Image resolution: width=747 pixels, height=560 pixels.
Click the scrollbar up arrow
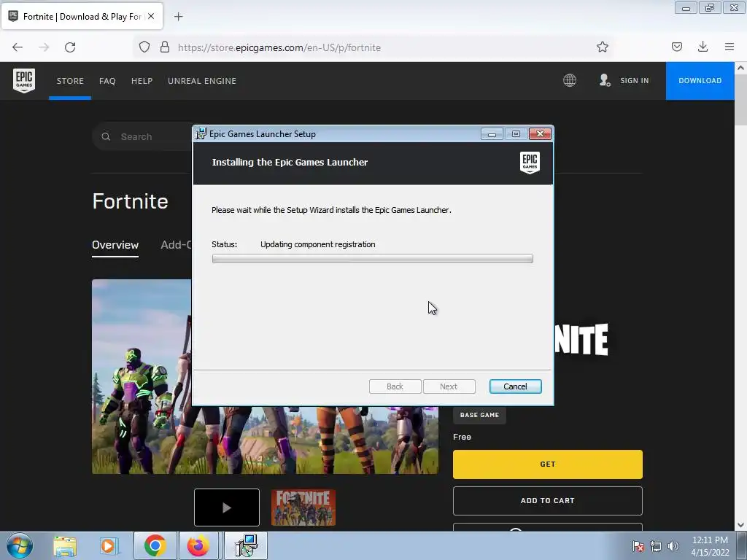740,68
